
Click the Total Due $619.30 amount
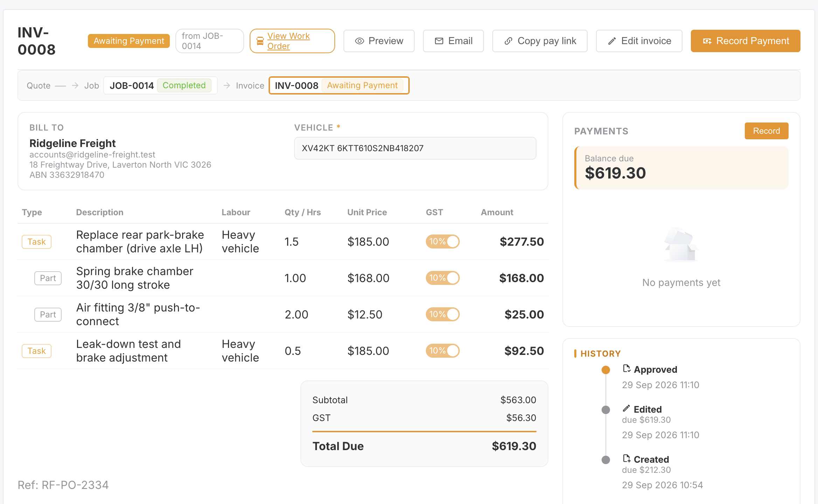(514, 446)
